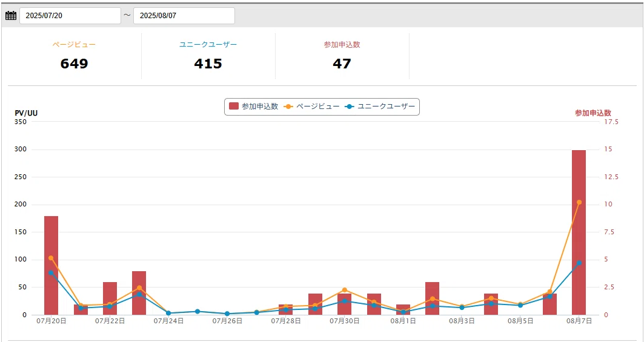This screenshot has width=644, height=342.
Task: Click the right axis value 7.5
Action: (x=609, y=232)
